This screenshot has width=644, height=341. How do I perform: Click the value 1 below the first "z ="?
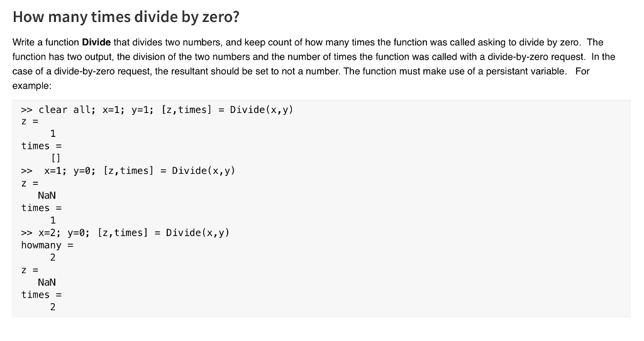pos(53,133)
